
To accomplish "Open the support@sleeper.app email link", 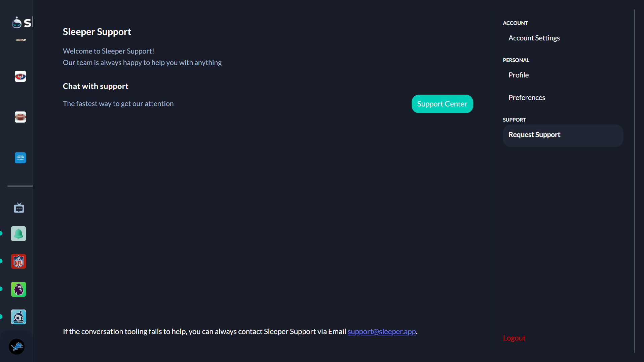I will click(382, 332).
